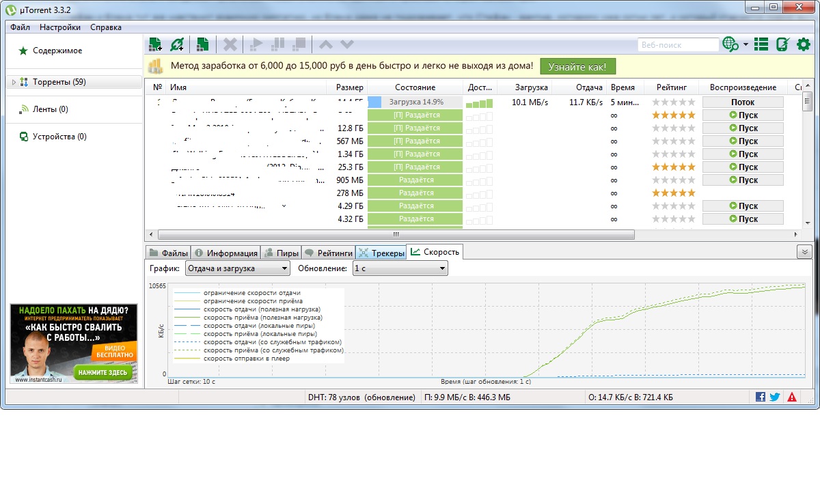The height and width of the screenshot is (504, 820).
Task: Click the Create New Torrent icon
Action: [x=202, y=45]
